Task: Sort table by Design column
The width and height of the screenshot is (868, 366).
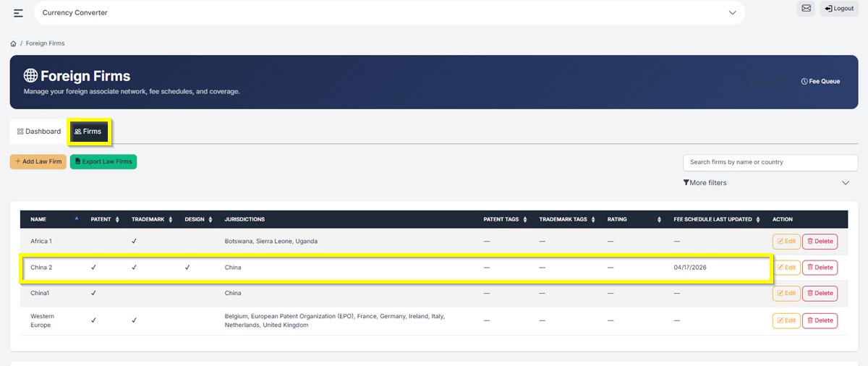Action: point(210,219)
